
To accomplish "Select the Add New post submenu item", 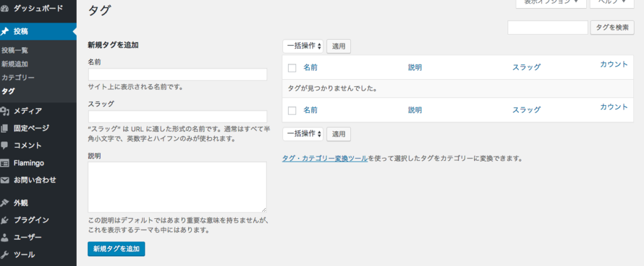I will click(x=14, y=64).
